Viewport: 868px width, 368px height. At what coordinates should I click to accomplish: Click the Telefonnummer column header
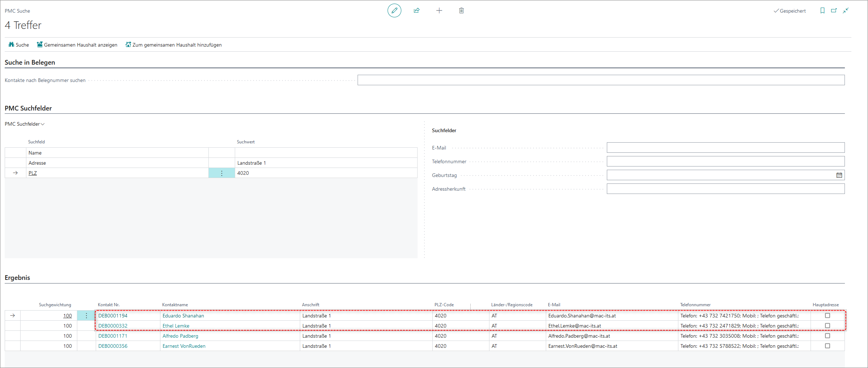pos(695,305)
